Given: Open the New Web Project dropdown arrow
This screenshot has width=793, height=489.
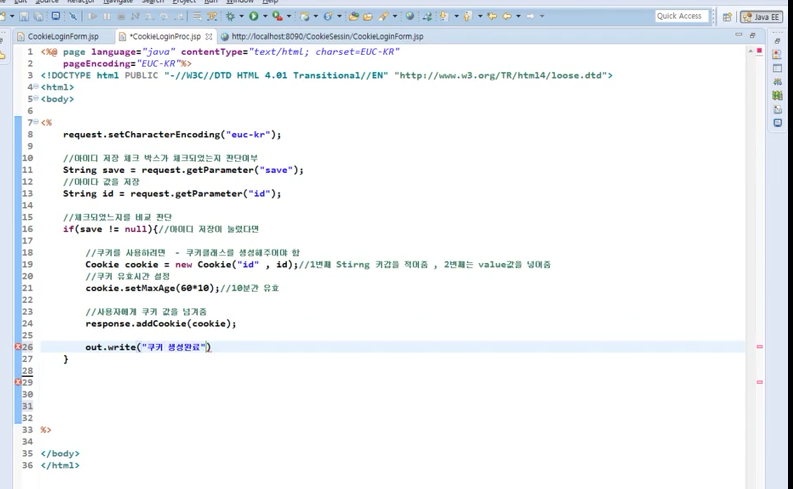Looking at the screenshot, I should click(x=316, y=16).
